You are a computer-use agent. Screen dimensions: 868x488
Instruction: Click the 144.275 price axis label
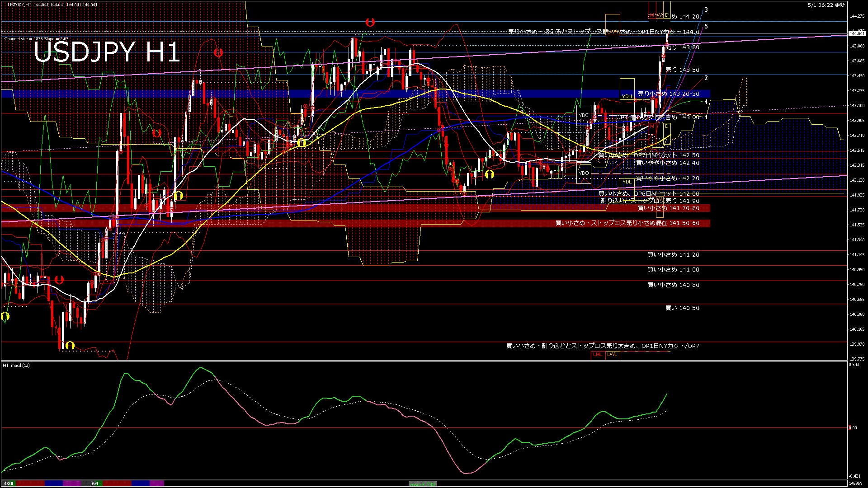[857, 16]
